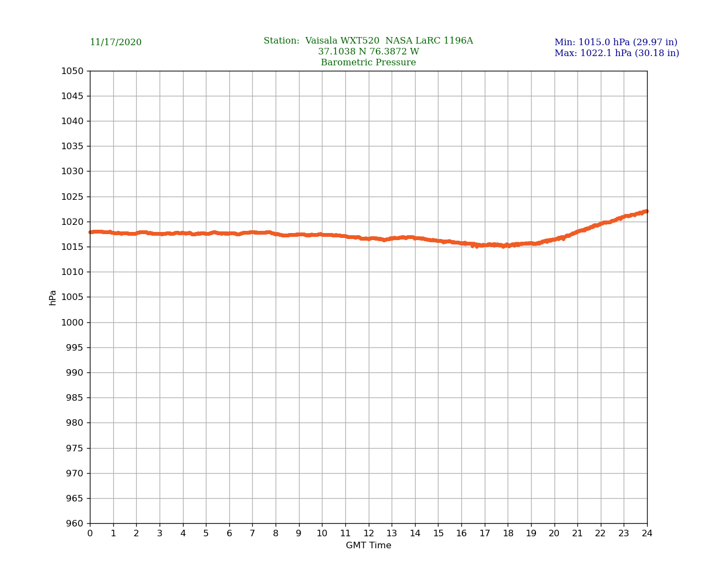Click the Max pressure reading text

pyautogui.click(x=617, y=53)
